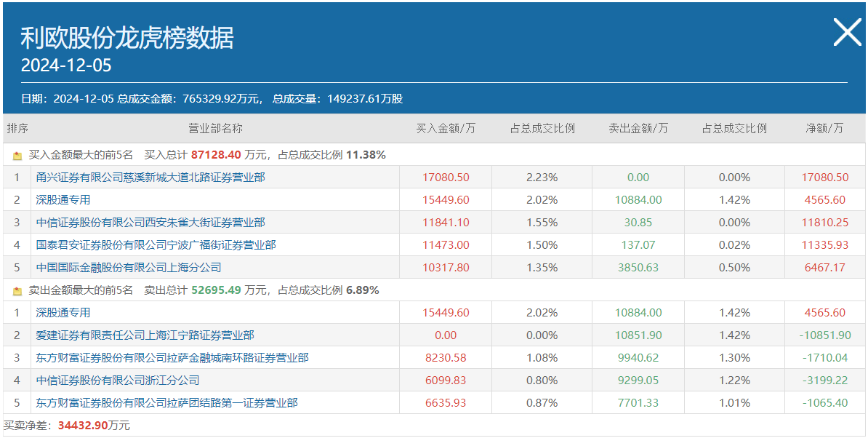Open 深股通专用 link in sell list

pos(63,313)
